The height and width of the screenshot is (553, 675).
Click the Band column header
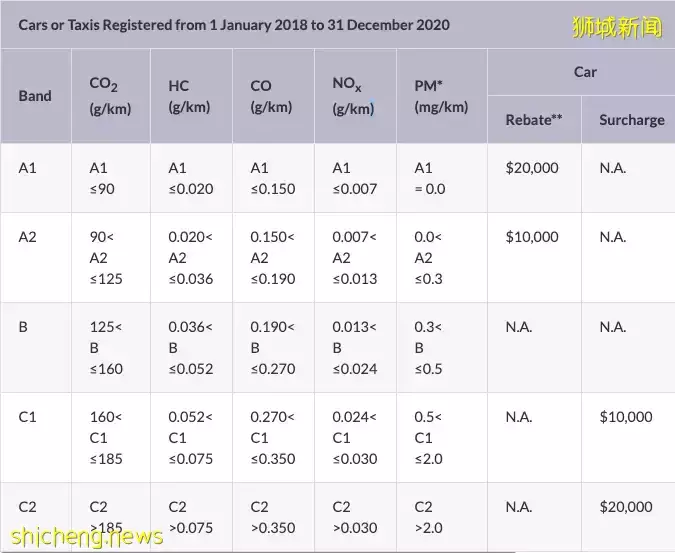pos(35,96)
